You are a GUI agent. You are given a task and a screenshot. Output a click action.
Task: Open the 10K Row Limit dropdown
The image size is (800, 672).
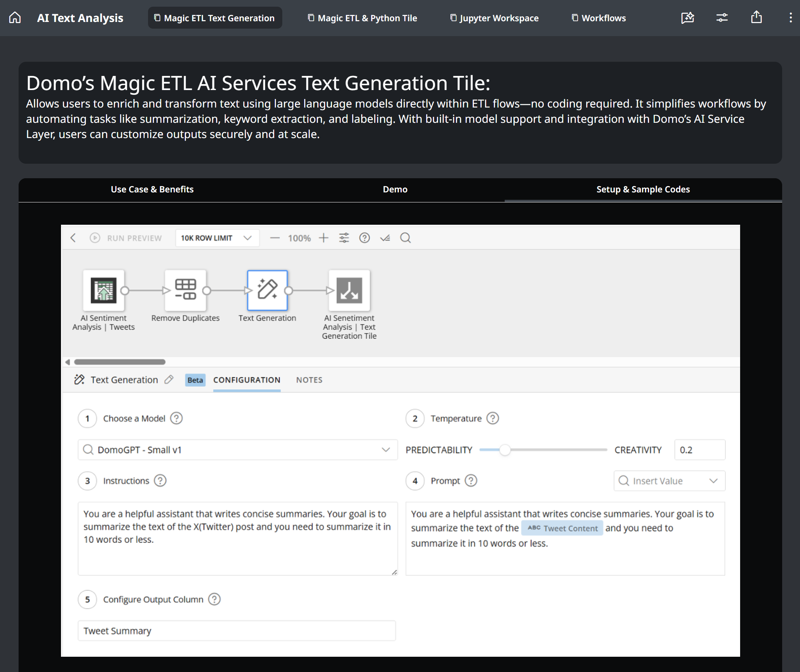click(x=217, y=238)
